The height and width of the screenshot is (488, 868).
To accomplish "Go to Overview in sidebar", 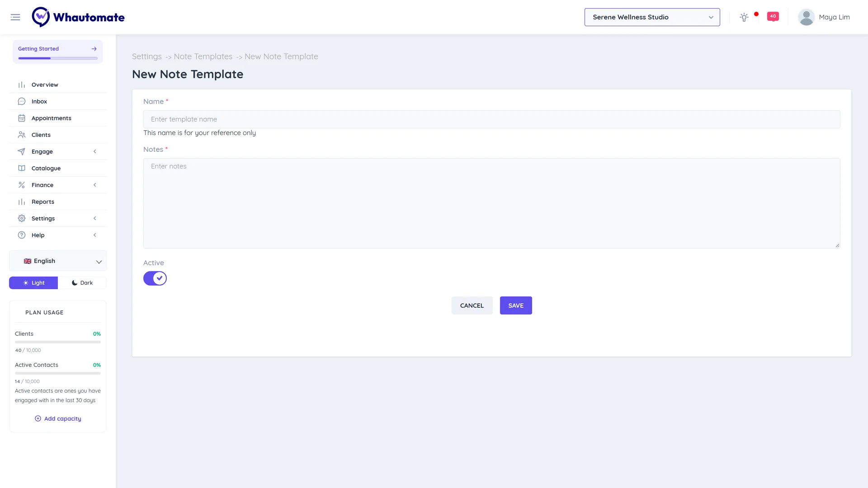I will pyautogui.click(x=58, y=85).
